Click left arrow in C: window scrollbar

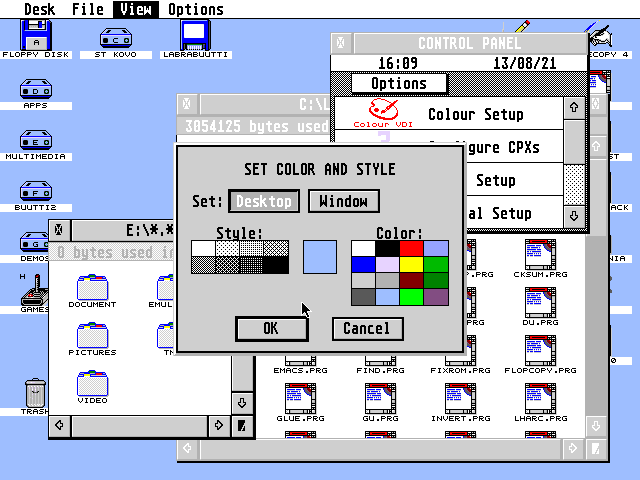(188, 449)
